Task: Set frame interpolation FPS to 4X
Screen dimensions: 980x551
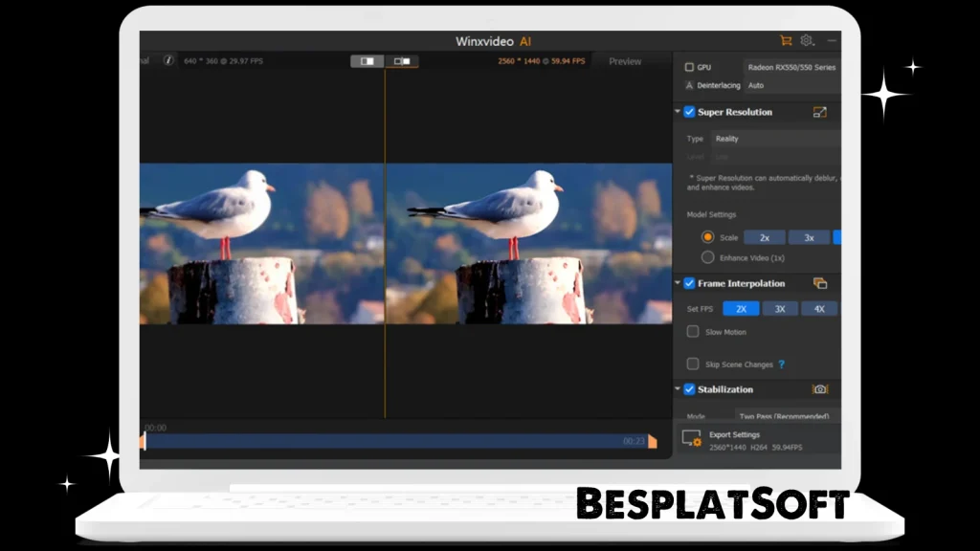Action: click(x=818, y=308)
